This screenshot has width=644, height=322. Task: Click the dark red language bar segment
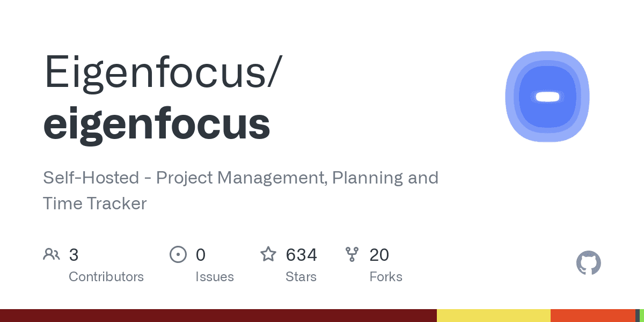point(218,316)
